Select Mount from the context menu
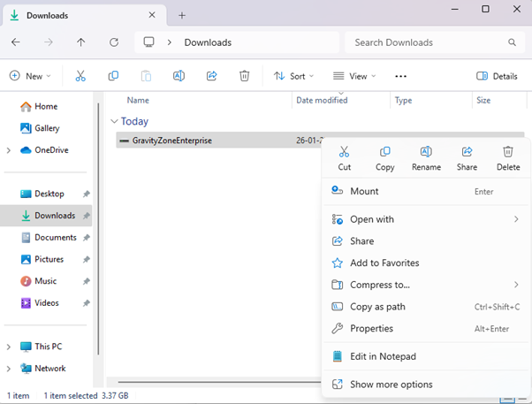Screen dimensions: 532x404 tap(364, 191)
